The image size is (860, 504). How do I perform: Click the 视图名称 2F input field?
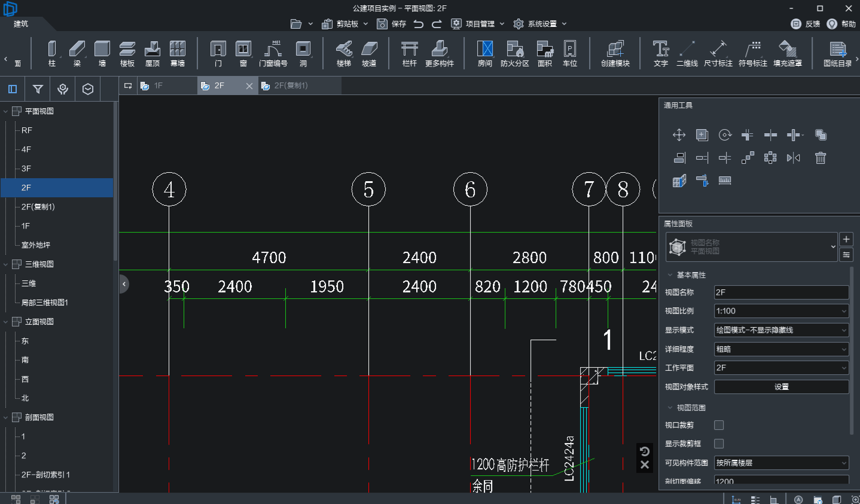click(782, 292)
